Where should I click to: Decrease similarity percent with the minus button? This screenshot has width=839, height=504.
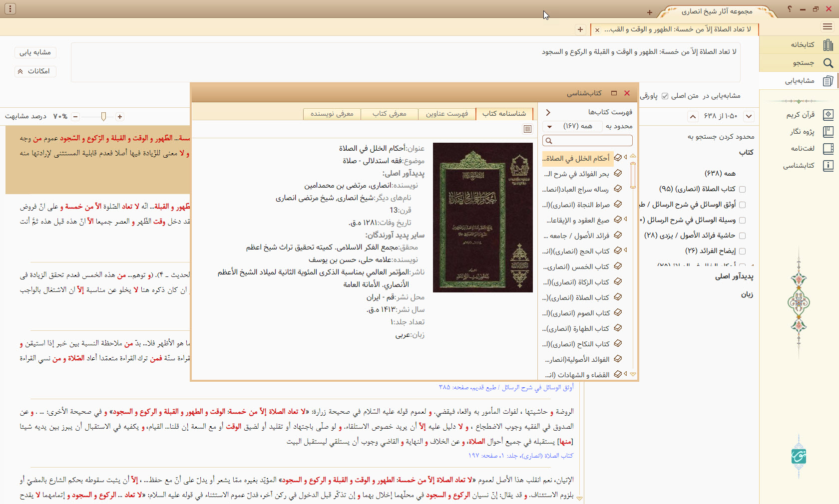75,116
